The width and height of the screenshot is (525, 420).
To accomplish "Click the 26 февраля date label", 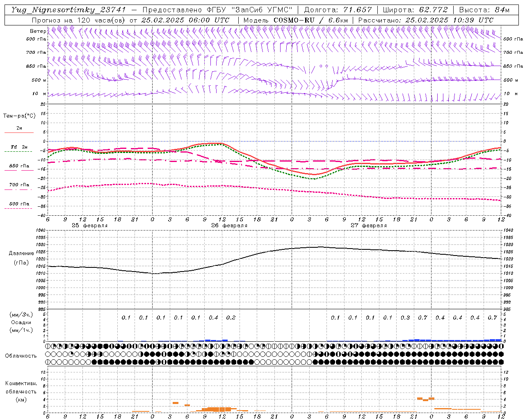I will pyautogui.click(x=229, y=226).
